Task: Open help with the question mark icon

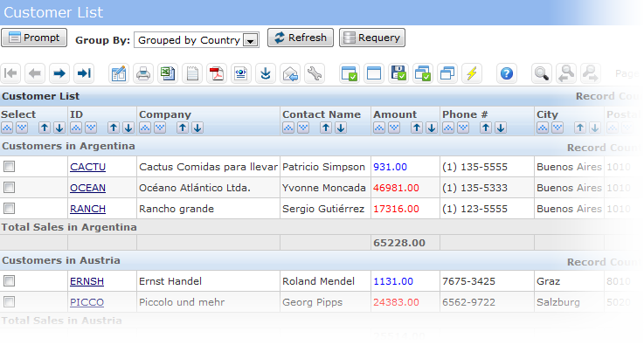Action: (x=507, y=73)
